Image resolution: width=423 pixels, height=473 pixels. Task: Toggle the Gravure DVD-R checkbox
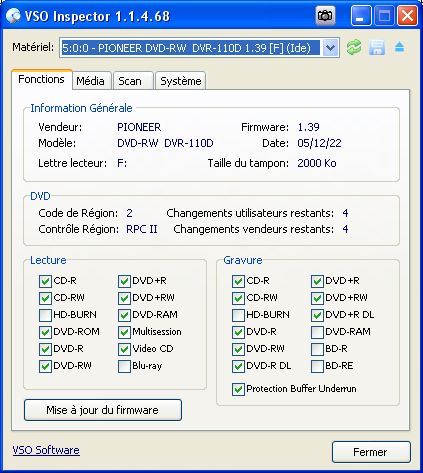pyautogui.click(x=238, y=332)
